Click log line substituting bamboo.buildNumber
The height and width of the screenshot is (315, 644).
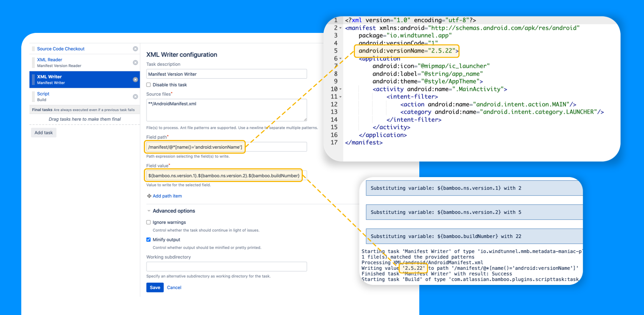[474, 236]
